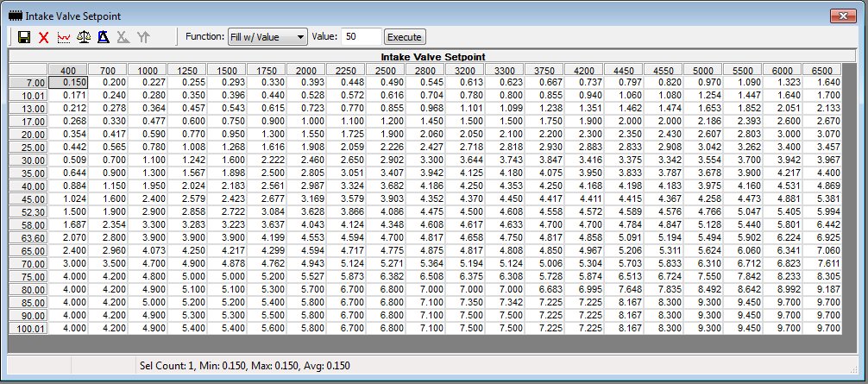
Task: Click the red X cancel icon
Action: point(44,38)
